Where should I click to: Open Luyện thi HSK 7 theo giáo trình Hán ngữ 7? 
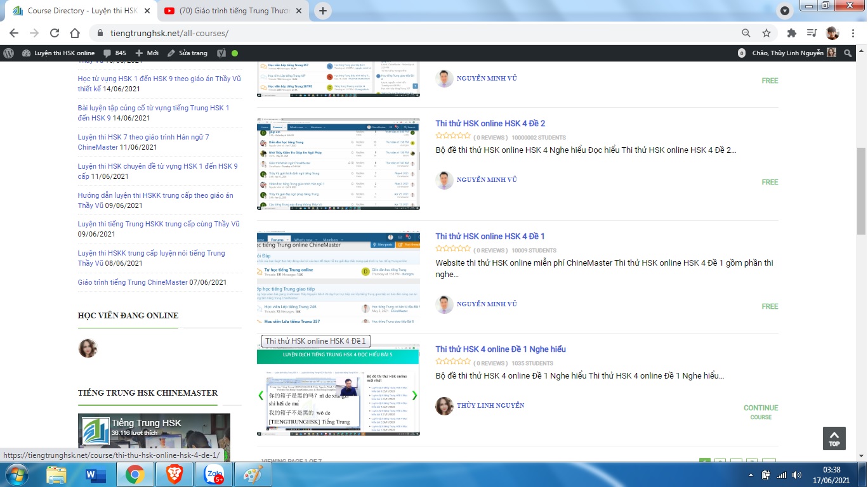(143, 142)
